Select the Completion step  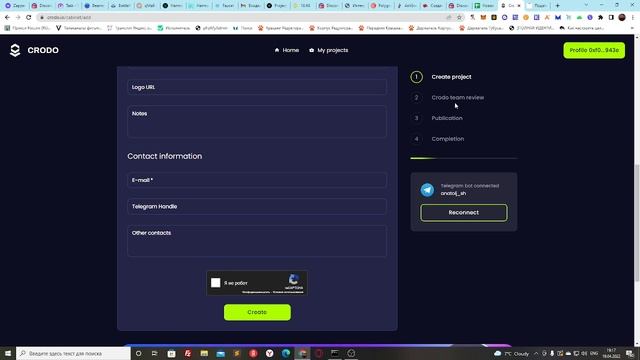click(438, 139)
